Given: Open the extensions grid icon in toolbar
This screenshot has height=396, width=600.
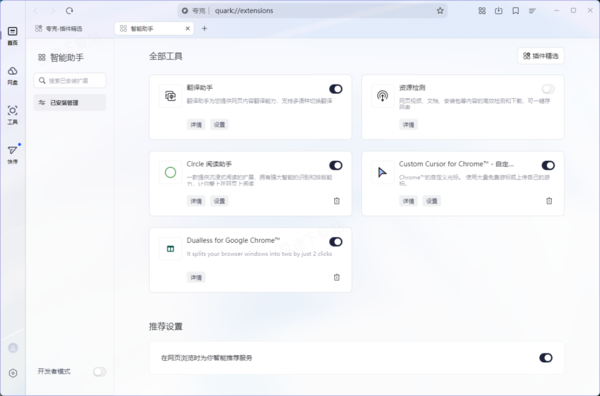Looking at the screenshot, I should (x=482, y=11).
